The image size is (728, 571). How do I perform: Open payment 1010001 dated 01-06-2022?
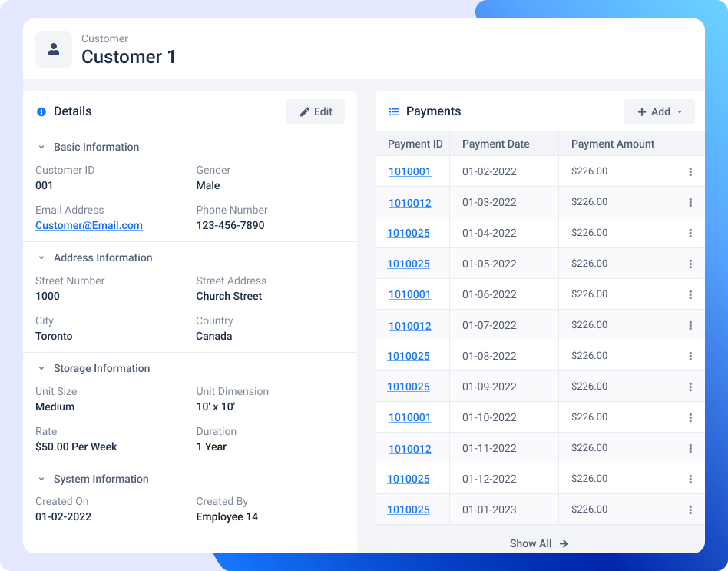tap(409, 294)
